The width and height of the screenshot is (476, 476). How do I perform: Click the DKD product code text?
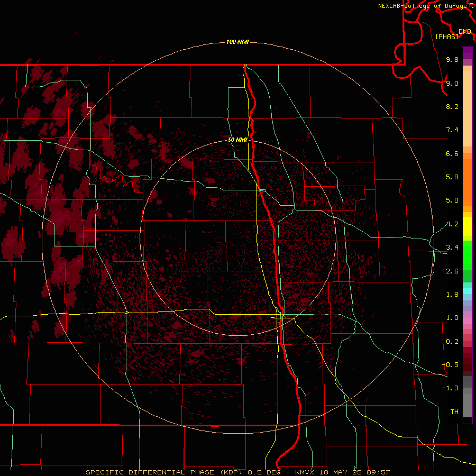(x=464, y=32)
